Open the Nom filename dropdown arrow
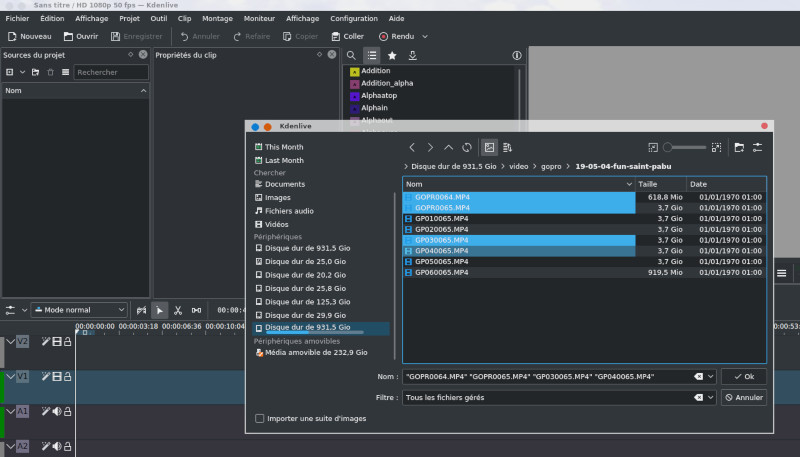The width and height of the screenshot is (800, 457). tap(711, 376)
